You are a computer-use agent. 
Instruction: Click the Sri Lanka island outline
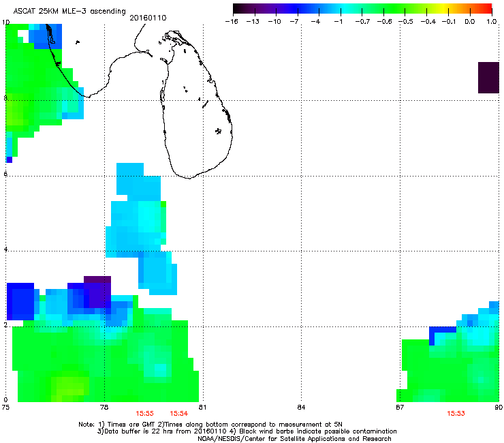click(x=196, y=104)
